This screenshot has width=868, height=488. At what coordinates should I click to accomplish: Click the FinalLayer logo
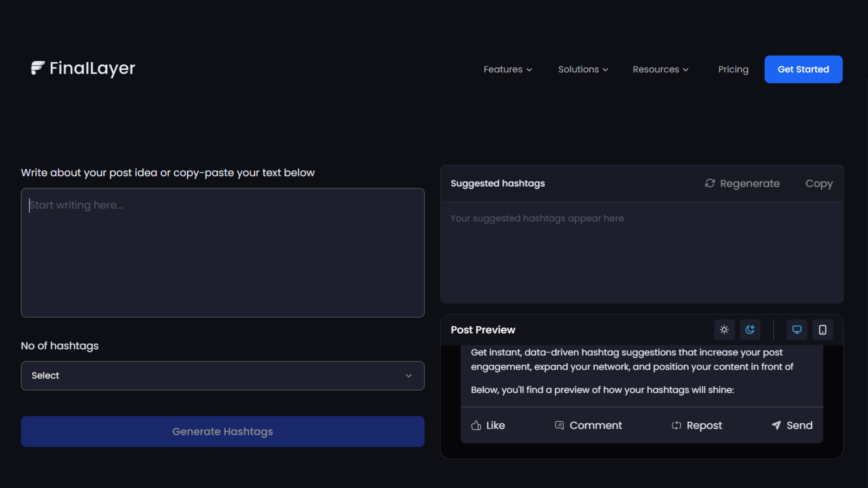tap(83, 69)
